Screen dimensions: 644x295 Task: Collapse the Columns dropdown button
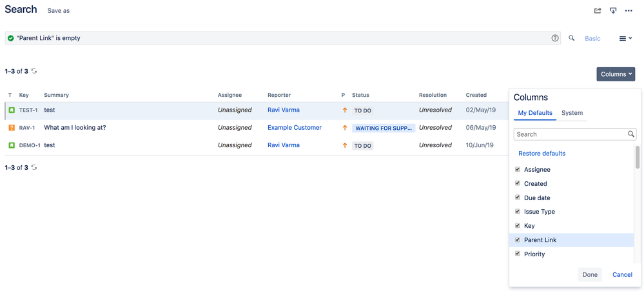(x=616, y=74)
